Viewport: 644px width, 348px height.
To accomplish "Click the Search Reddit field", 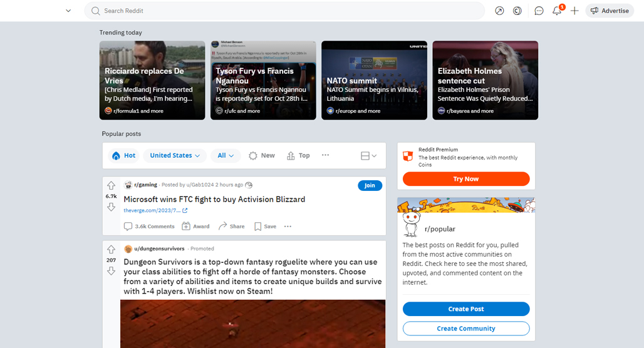I will (284, 11).
